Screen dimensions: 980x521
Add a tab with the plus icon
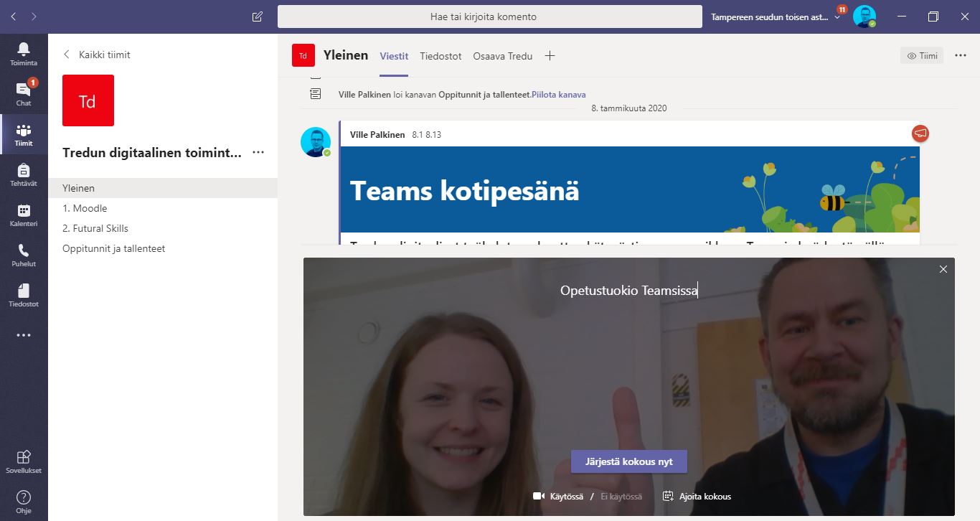coord(550,56)
